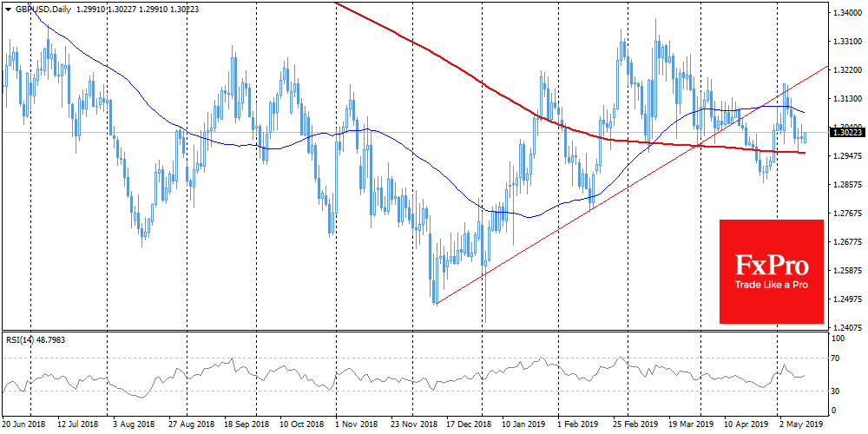Select the current price tag 1.30223
The height and width of the screenshot is (434, 868).
click(848, 133)
